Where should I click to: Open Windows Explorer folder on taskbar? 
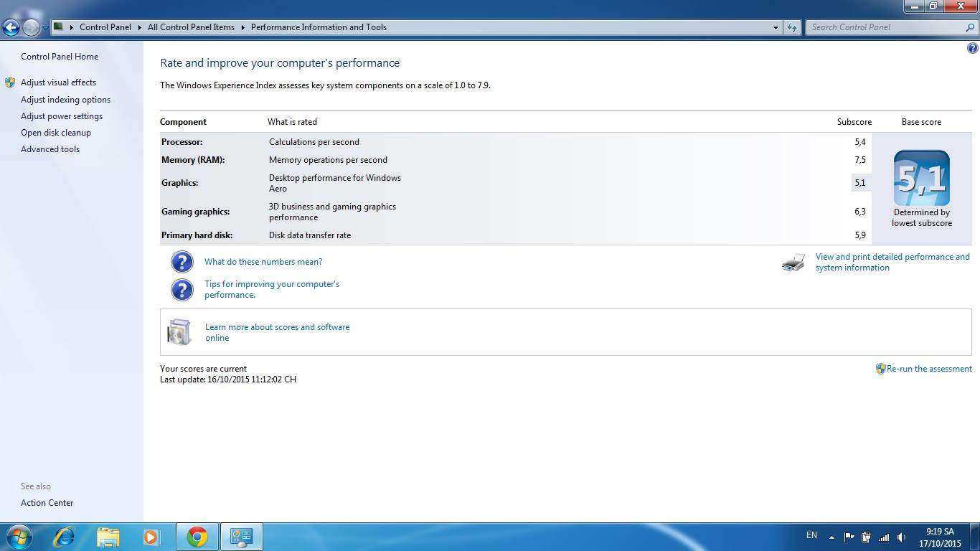coord(108,537)
